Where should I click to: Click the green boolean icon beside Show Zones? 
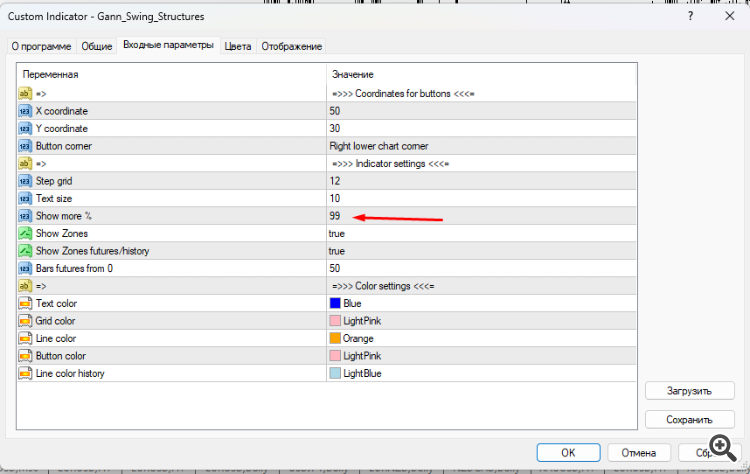pos(25,233)
